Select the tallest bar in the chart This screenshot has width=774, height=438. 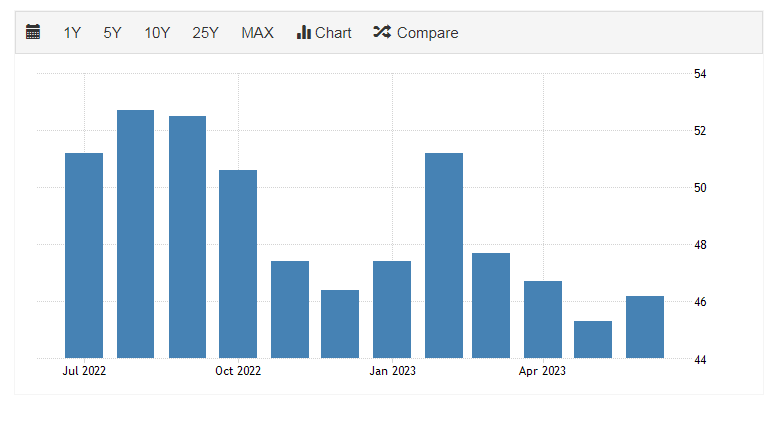pyautogui.click(x=136, y=233)
